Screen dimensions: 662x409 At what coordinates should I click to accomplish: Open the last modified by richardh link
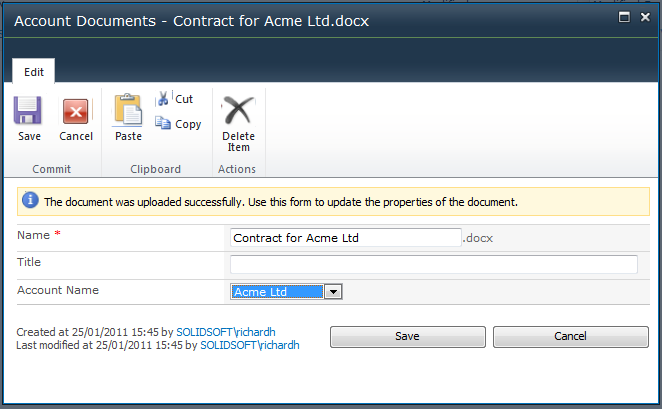click(250, 344)
